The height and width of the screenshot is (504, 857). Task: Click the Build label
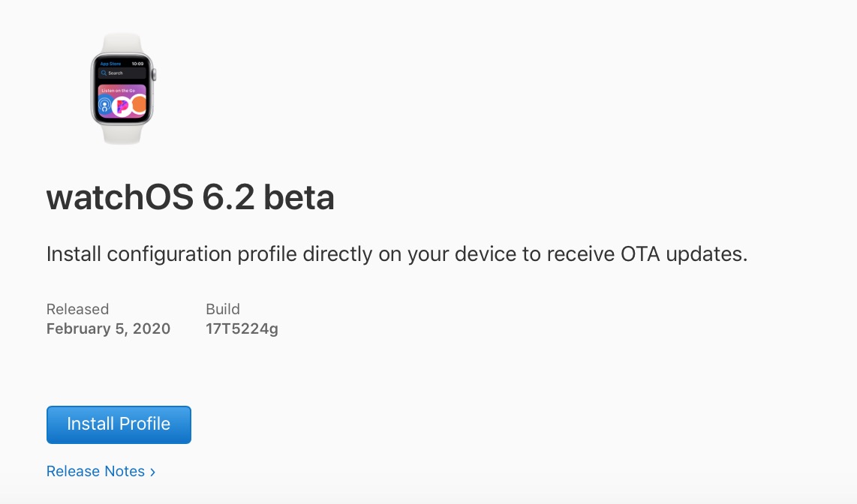[223, 309]
